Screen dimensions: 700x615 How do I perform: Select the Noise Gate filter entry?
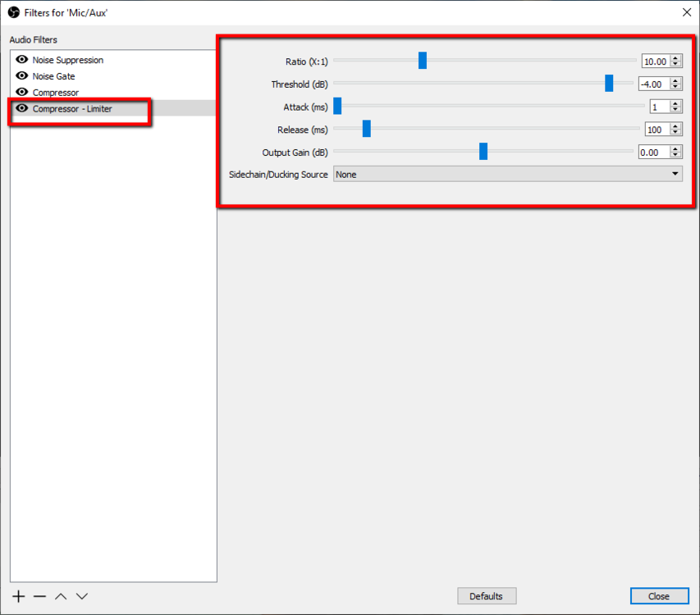coord(54,76)
